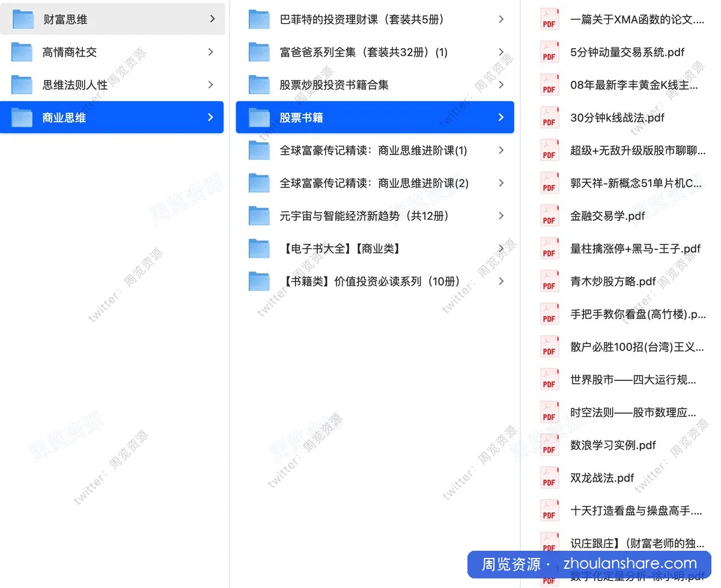
Task: Click the 高情商社交 folder icon
Action: 22,52
